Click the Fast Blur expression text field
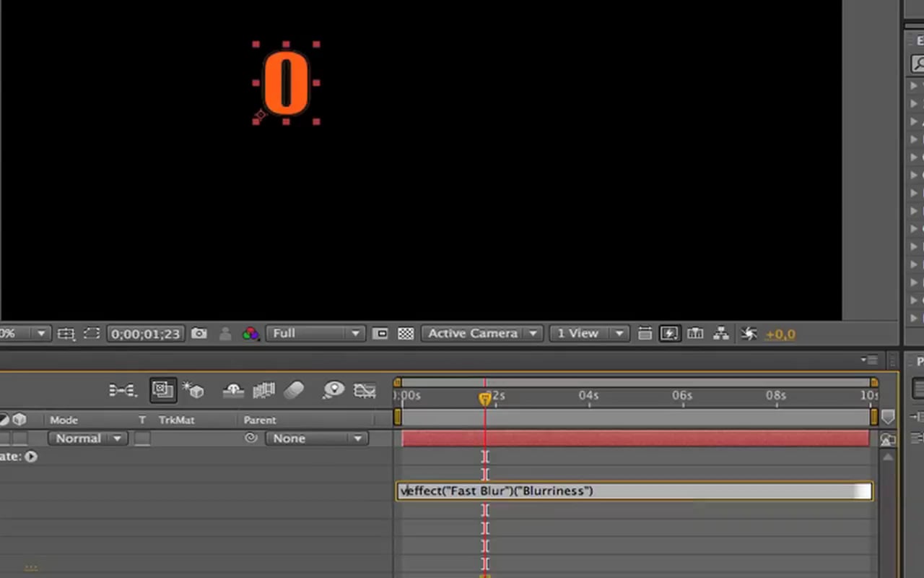The width and height of the screenshot is (924, 578). pos(635,491)
